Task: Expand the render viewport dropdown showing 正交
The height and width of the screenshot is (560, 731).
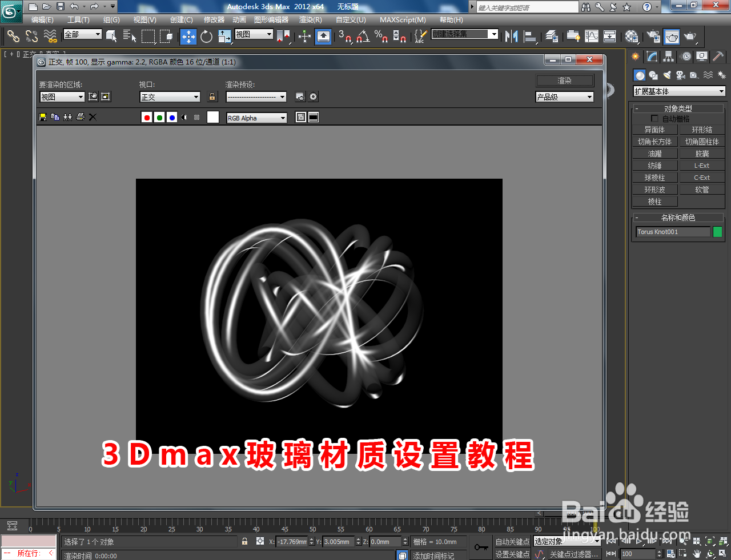Action: pyautogui.click(x=170, y=96)
